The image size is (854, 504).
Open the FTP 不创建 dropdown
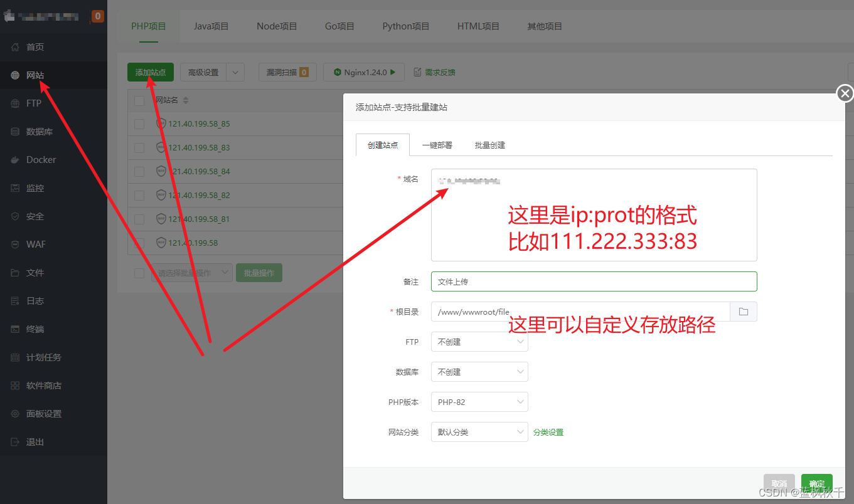(479, 342)
